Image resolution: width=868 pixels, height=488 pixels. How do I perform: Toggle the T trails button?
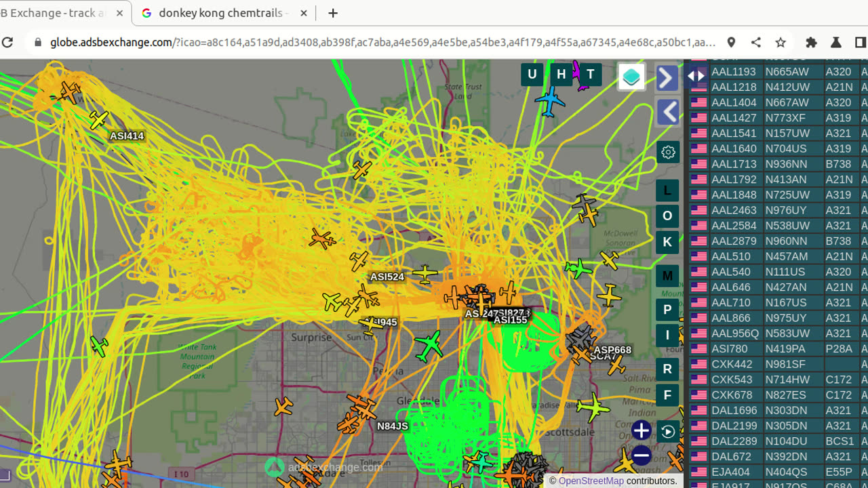pos(591,75)
